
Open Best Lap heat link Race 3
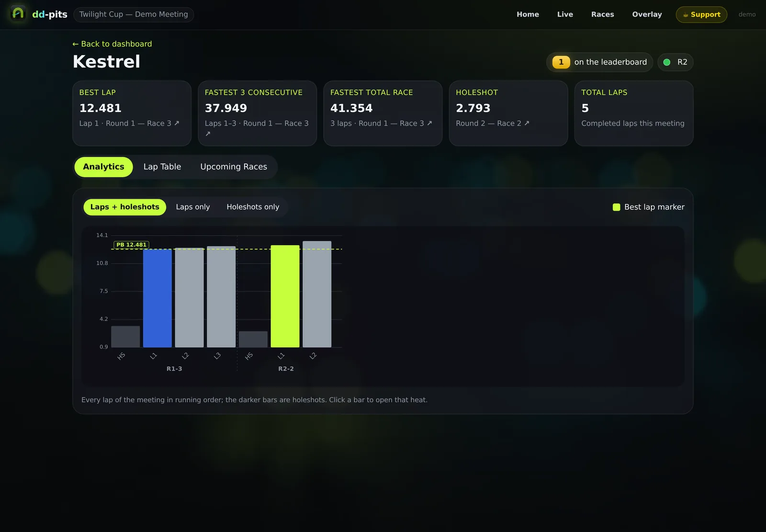pyautogui.click(x=129, y=124)
